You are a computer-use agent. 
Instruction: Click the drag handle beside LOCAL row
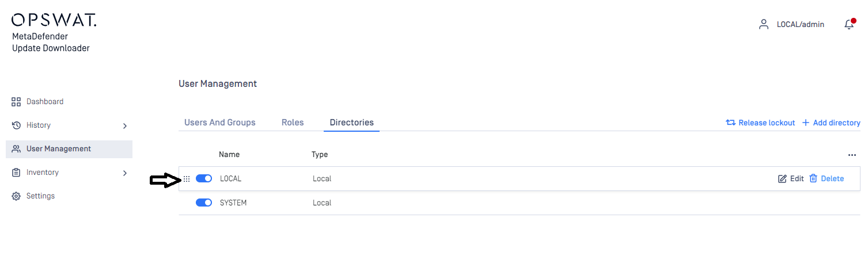[187, 179]
